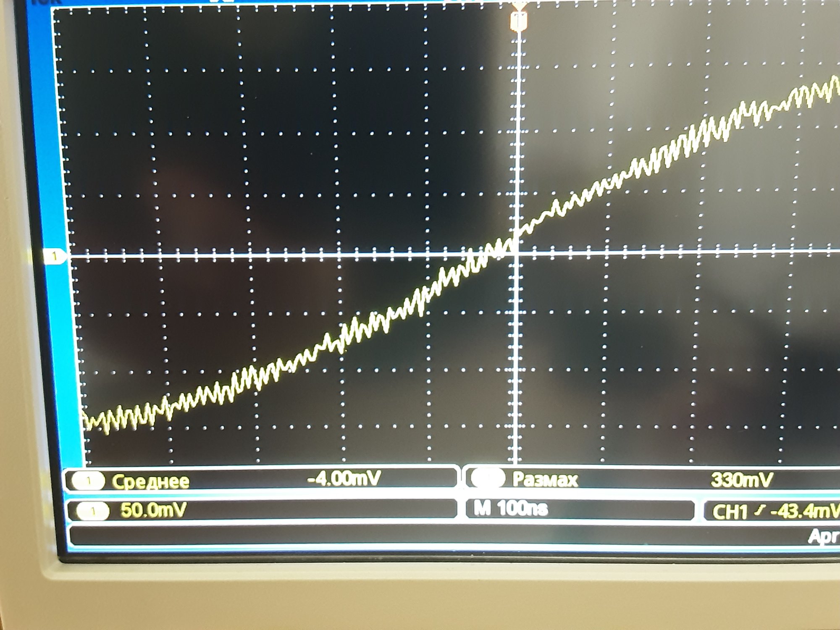The width and height of the screenshot is (840, 630).
Task: Click the channel 1 ground level marker
Action: tap(55, 256)
